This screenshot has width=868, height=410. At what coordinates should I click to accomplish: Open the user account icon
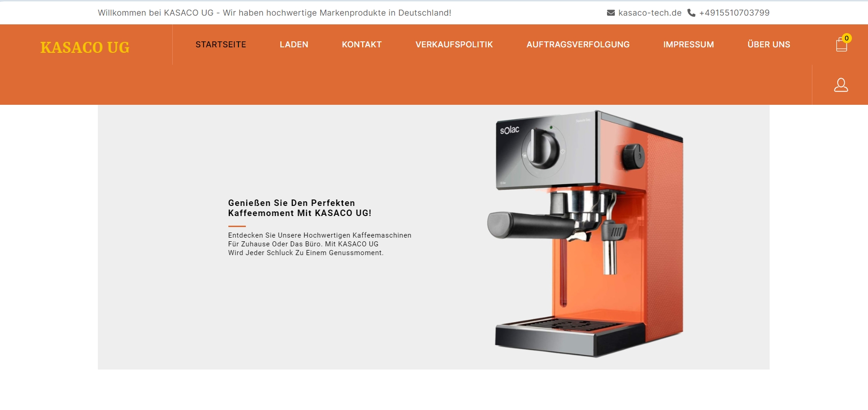[x=841, y=85]
